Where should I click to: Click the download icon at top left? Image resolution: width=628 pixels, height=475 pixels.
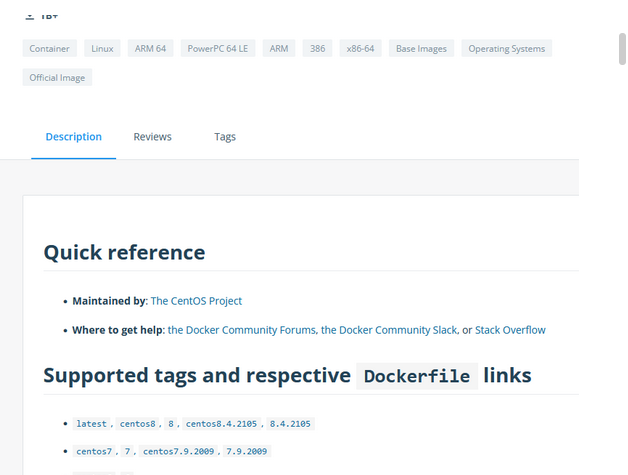pos(30,17)
